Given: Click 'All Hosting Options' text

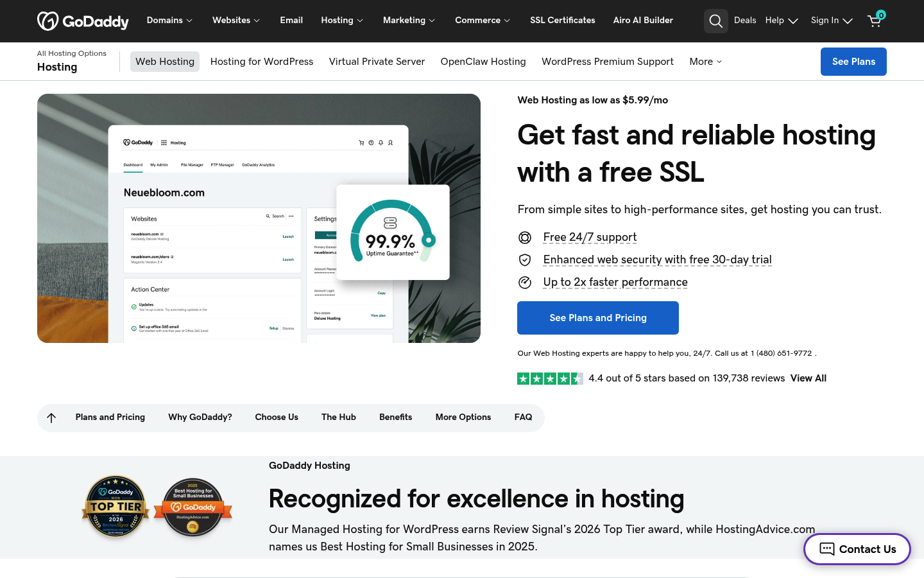Looking at the screenshot, I should tap(72, 53).
